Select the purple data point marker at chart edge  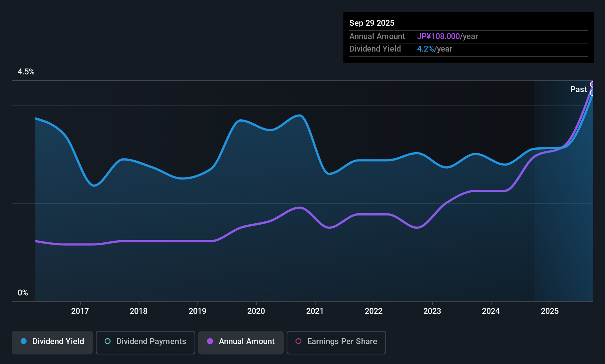coord(592,84)
